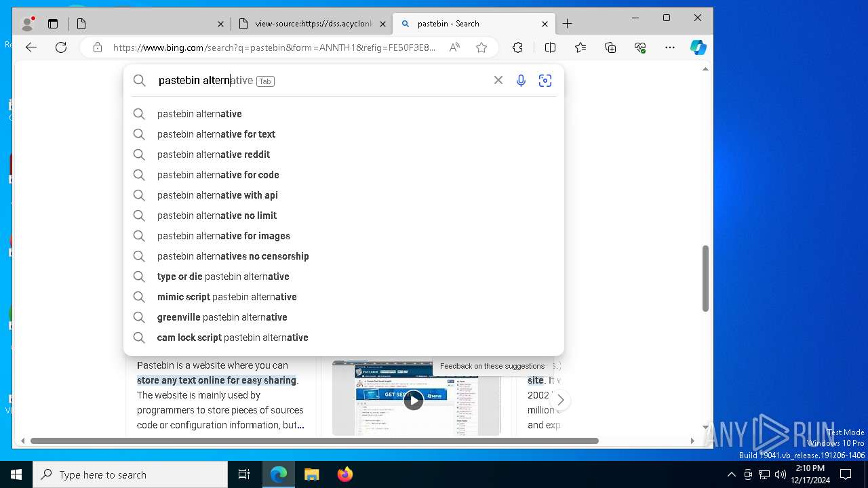Open the Edge profile icon
The height and width of the screenshot is (488, 868).
[28, 24]
